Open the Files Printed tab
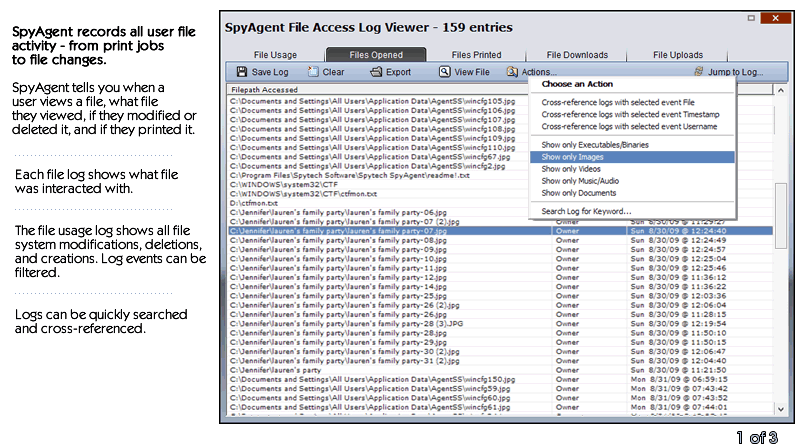Screen dimensions: 800x445 476,55
